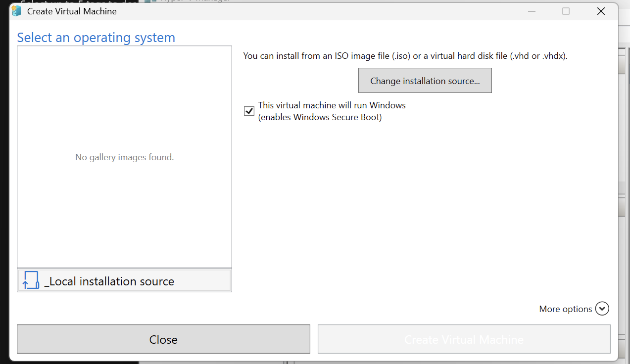Close the dialog with title bar X
This screenshot has height=364, width=630.
pos(601,11)
